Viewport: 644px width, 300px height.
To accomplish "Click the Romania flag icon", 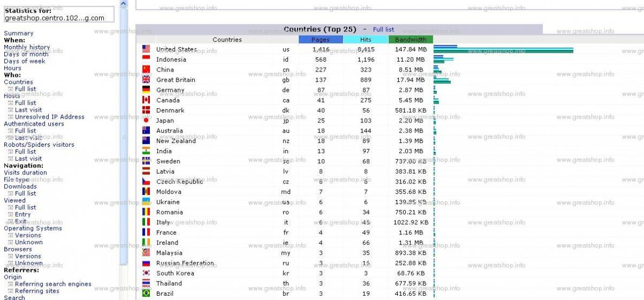I will pos(146,212).
